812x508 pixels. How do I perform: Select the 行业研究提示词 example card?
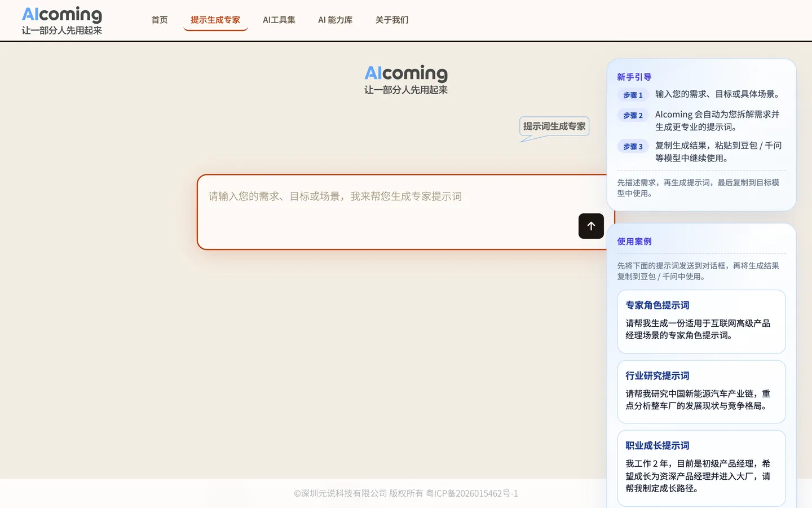coord(701,392)
